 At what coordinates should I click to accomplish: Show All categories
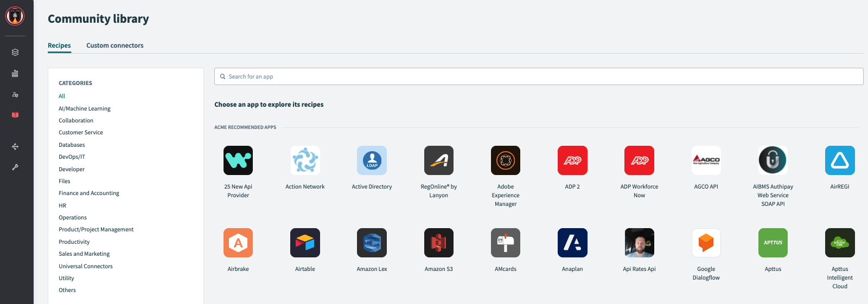[x=62, y=96]
